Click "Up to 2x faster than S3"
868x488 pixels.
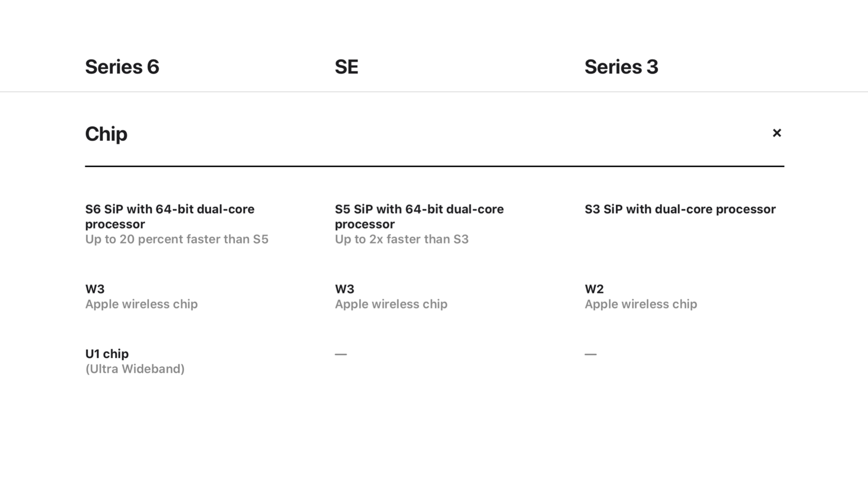pos(401,239)
